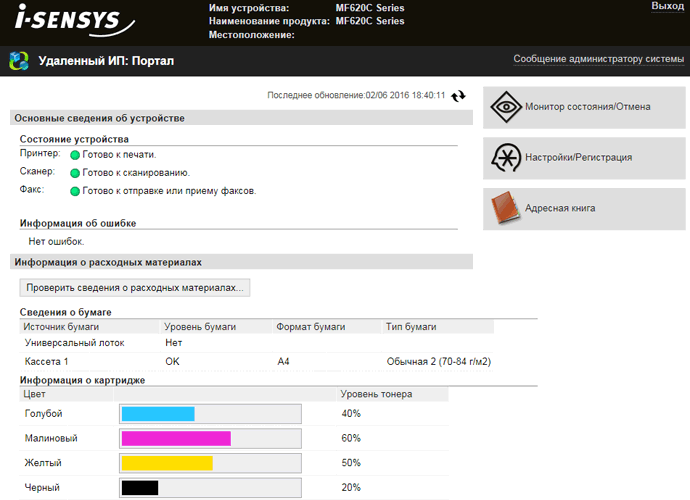This screenshot has width=690, height=500.
Task: Click the 50% toner level value
Action: (351, 463)
